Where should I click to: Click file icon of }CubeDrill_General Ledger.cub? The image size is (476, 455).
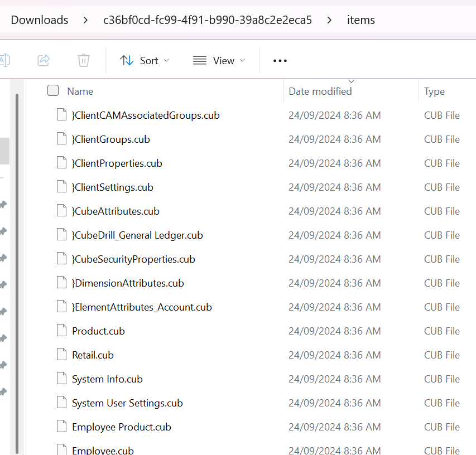(x=61, y=235)
